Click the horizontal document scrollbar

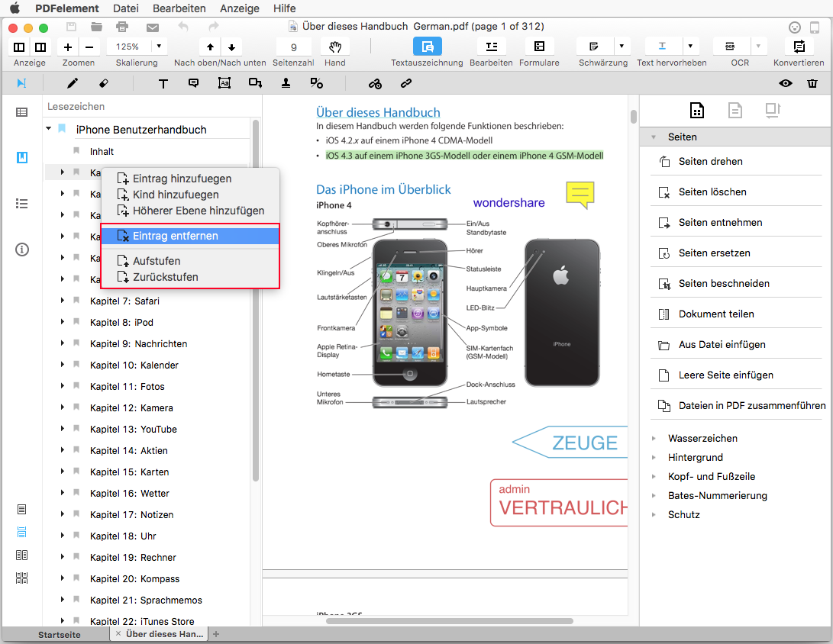click(x=450, y=620)
